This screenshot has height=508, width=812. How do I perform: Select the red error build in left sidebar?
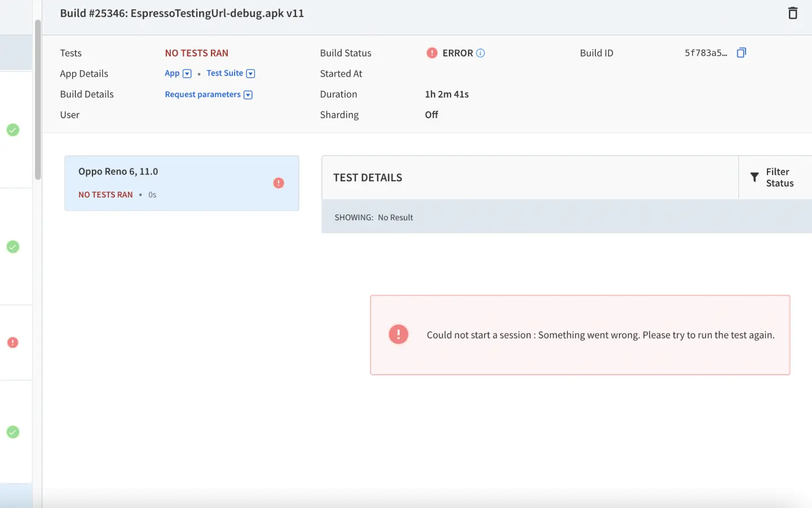12,343
